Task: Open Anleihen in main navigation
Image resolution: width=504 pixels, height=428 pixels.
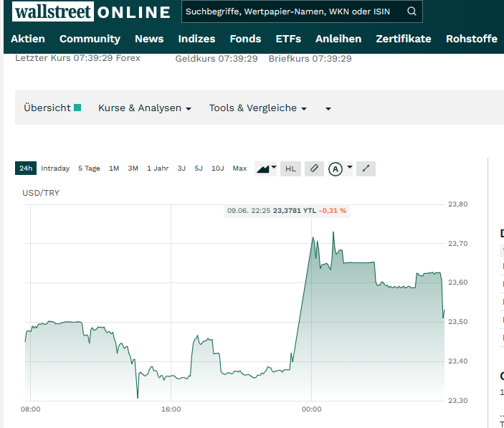Action: 338,39
